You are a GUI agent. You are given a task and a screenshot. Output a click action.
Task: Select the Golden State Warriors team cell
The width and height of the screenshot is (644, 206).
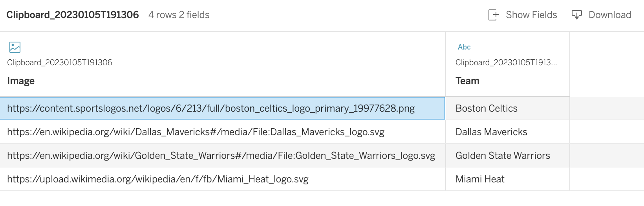503,156
